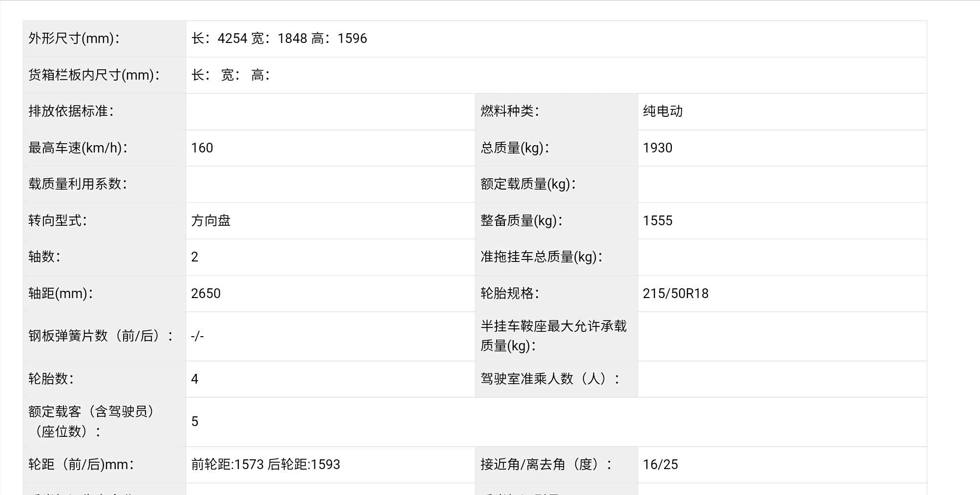Select the top speed value 160
This screenshot has height=495, width=980.
pos(202,148)
